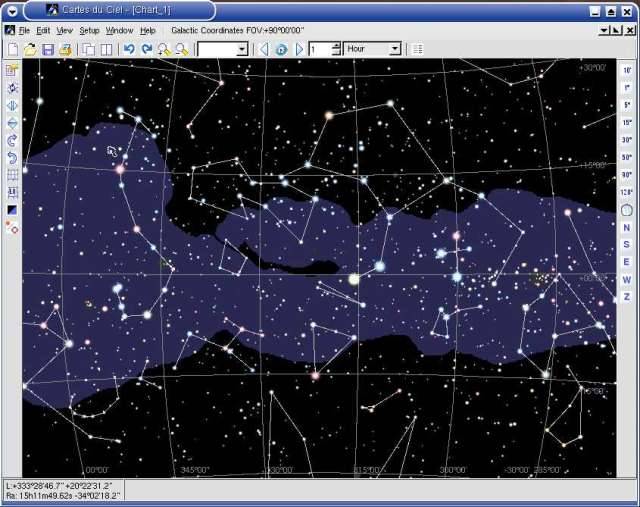Toggle the telescope pointing icon in left toolbar

click(x=12, y=88)
